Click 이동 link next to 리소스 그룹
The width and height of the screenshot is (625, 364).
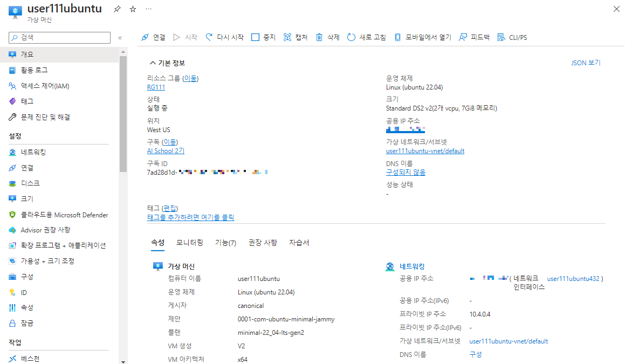(190, 79)
